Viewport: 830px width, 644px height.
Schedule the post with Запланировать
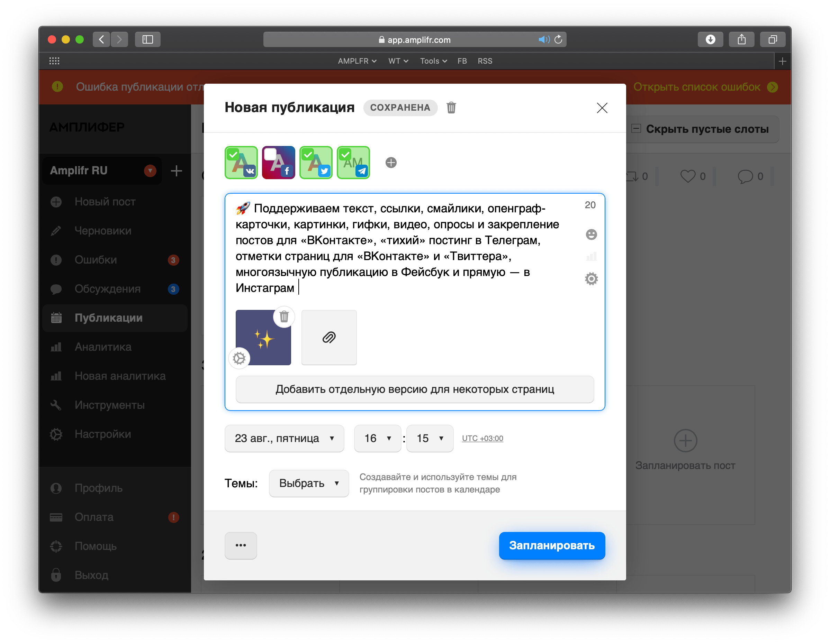point(552,545)
